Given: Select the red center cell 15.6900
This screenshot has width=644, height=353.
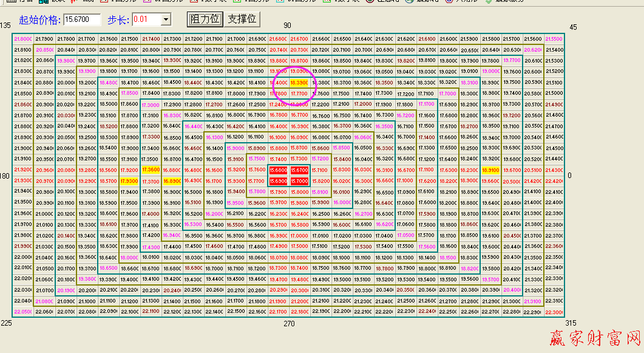Looking at the screenshot, I should [278, 181].
